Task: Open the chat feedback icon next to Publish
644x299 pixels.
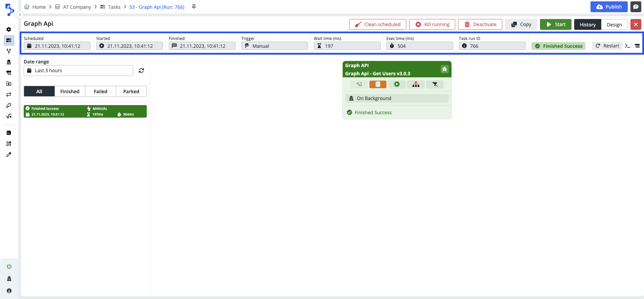Action: pyautogui.click(x=636, y=7)
